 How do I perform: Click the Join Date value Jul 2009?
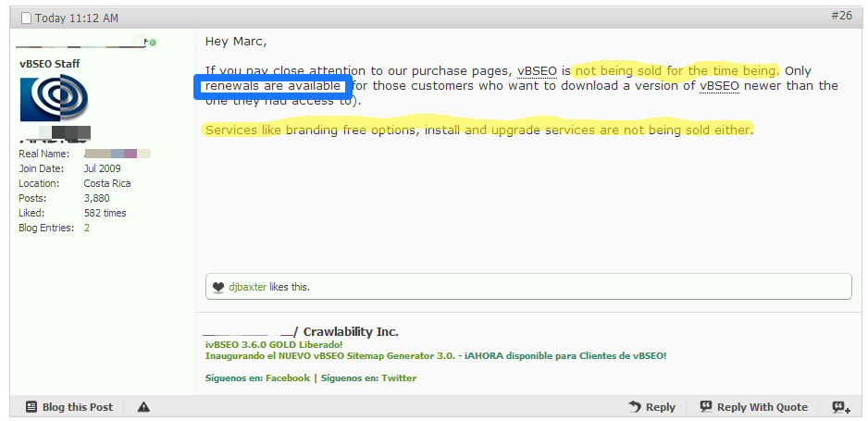(x=103, y=168)
